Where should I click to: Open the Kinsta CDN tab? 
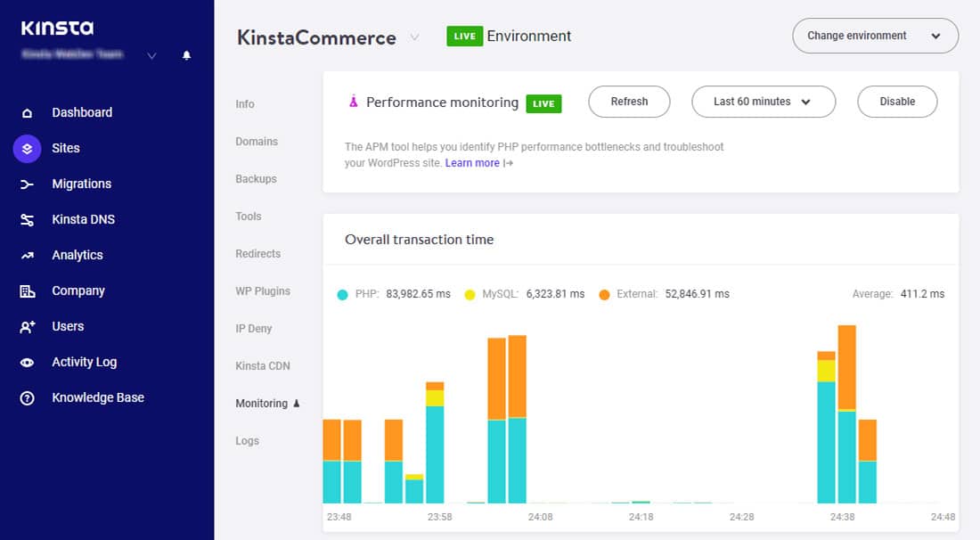[x=263, y=365]
